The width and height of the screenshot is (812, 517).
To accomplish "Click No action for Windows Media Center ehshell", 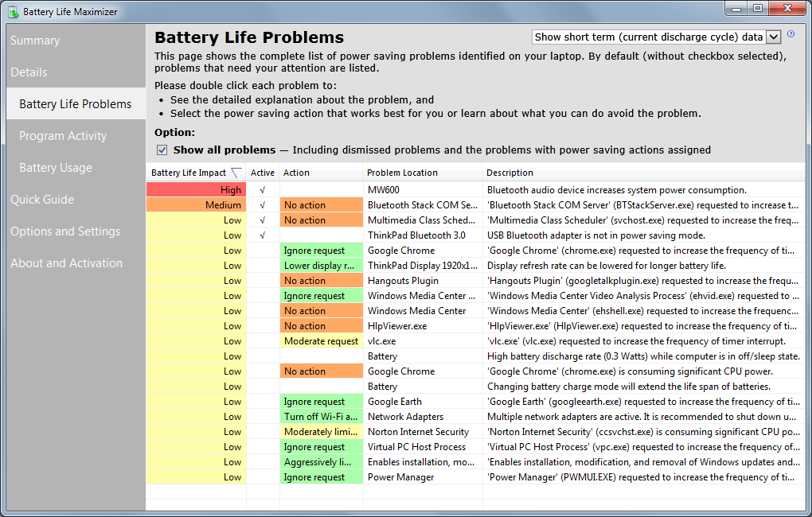I will (x=322, y=310).
